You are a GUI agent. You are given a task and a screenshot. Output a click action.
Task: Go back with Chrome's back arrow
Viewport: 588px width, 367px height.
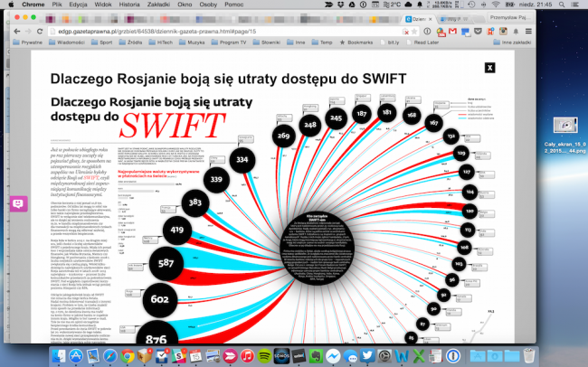(16, 32)
